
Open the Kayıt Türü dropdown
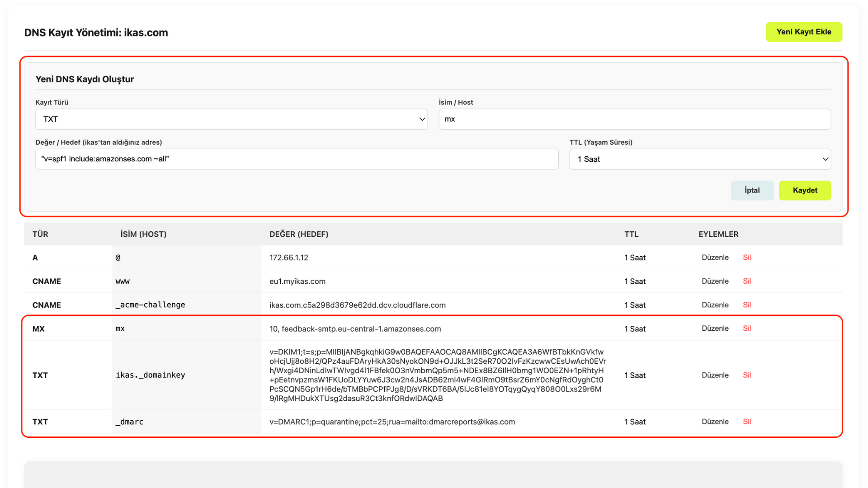231,119
